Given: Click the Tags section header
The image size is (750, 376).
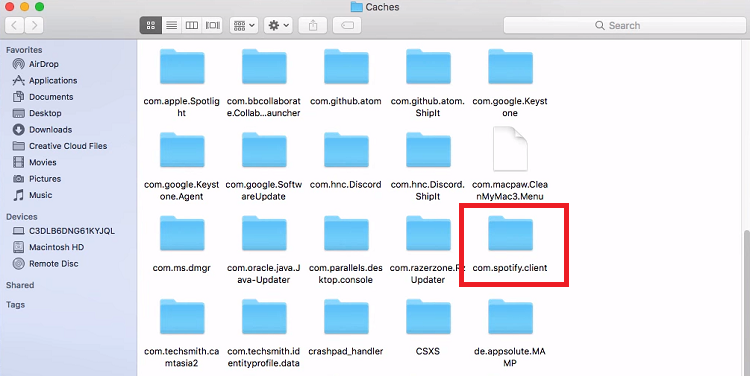Looking at the screenshot, I should coord(15,305).
